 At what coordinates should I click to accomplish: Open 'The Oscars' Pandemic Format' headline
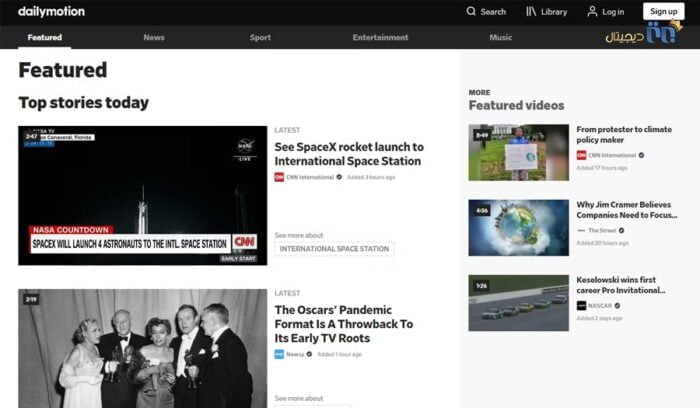[344, 324]
